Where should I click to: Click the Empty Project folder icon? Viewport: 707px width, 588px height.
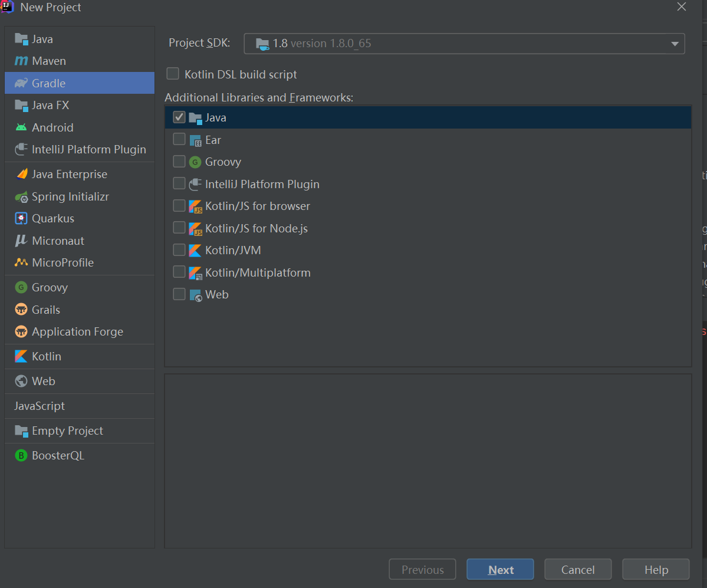pyautogui.click(x=21, y=431)
